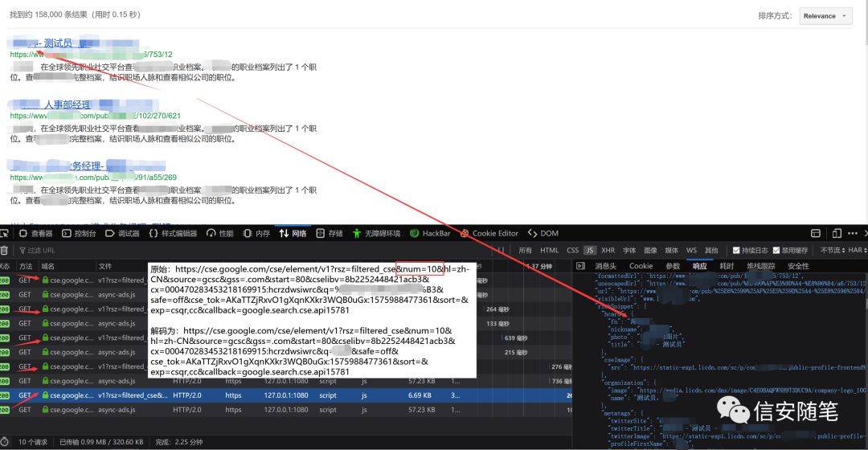The width and height of the screenshot is (868, 450).
Task: Click 已传输 0.99 MB / 320.60 KB status
Action: [x=101, y=442]
